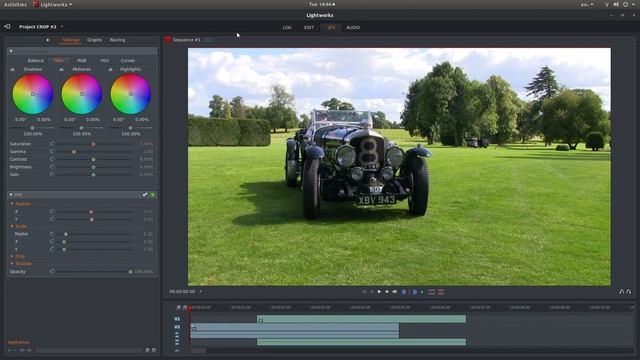
Task: Click the Opacity slider handle
Action: [131, 271]
